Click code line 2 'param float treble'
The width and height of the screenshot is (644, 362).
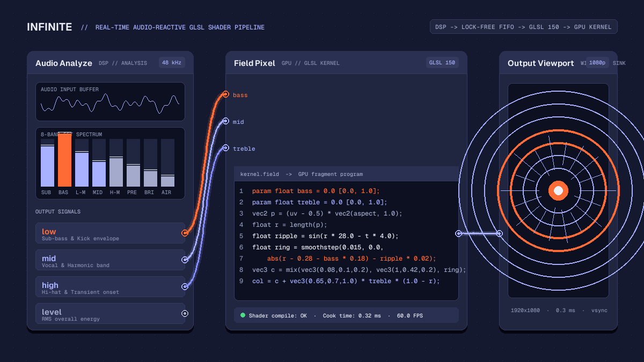320,202
